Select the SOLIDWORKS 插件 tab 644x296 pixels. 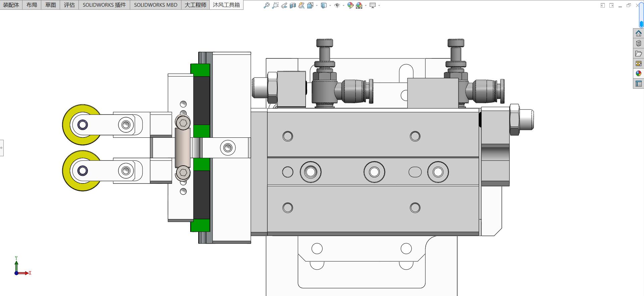[x=104, y=5]
